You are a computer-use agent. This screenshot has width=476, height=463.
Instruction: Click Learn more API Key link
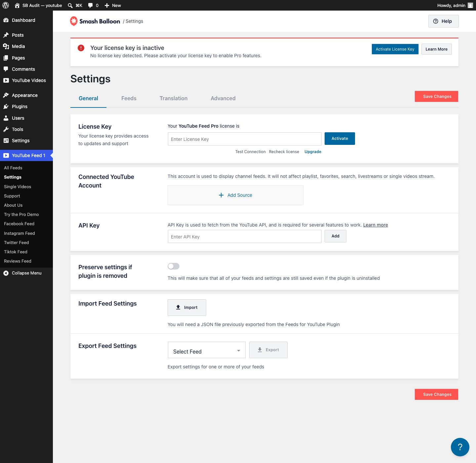[376, 225]
